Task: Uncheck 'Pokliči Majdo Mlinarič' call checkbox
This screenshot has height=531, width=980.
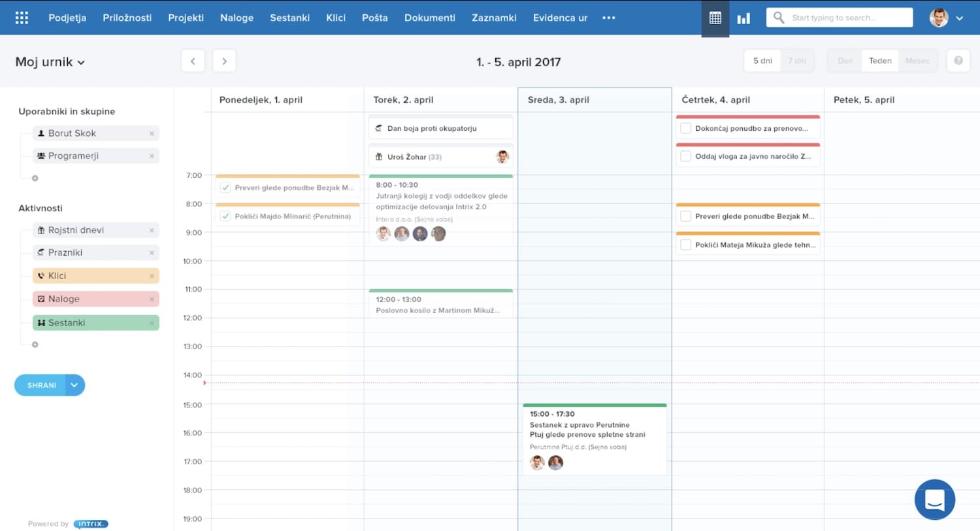Action: coord(226,216)
